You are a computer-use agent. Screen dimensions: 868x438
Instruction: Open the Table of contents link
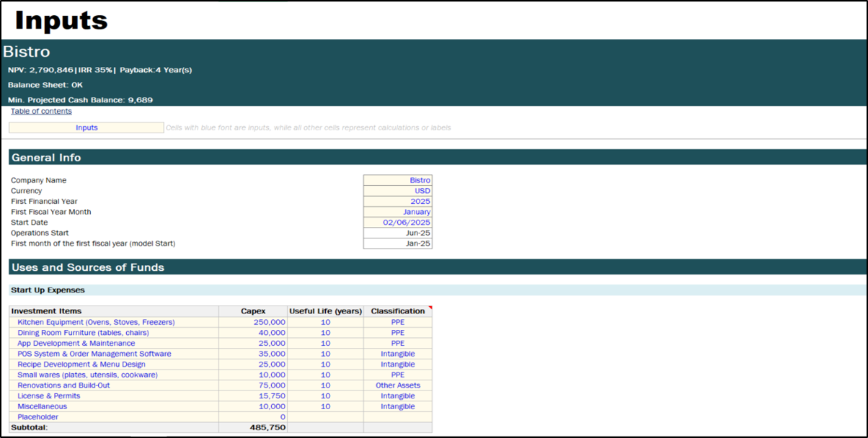tap(41, 111)
